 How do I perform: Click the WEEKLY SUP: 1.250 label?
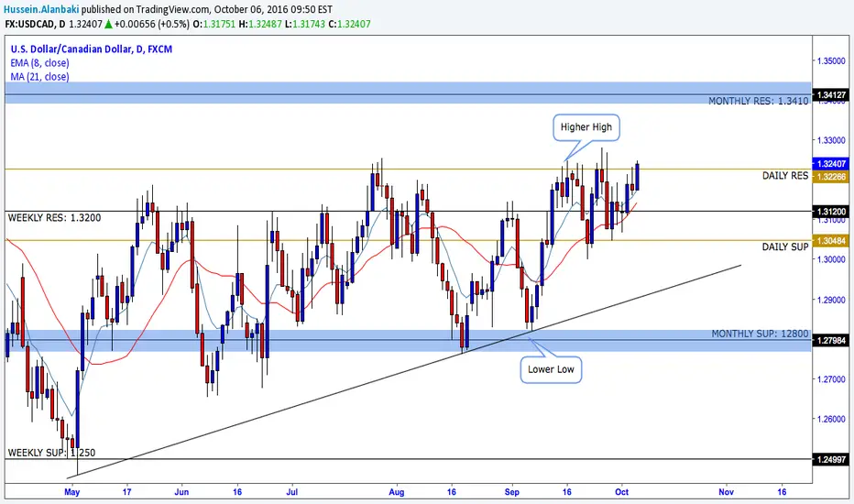(x=51, y=453)
